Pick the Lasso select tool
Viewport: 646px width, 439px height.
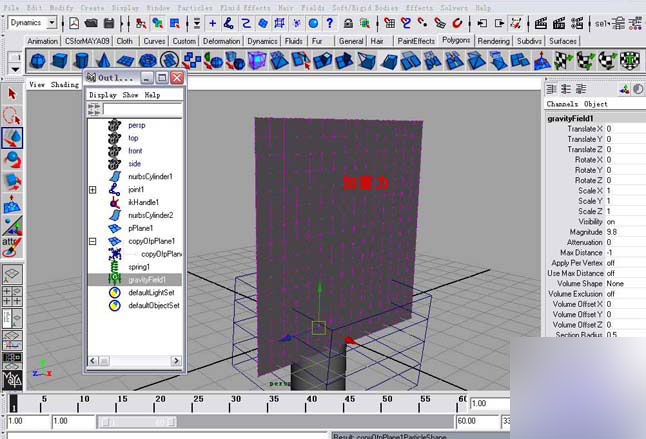(12, 116)
